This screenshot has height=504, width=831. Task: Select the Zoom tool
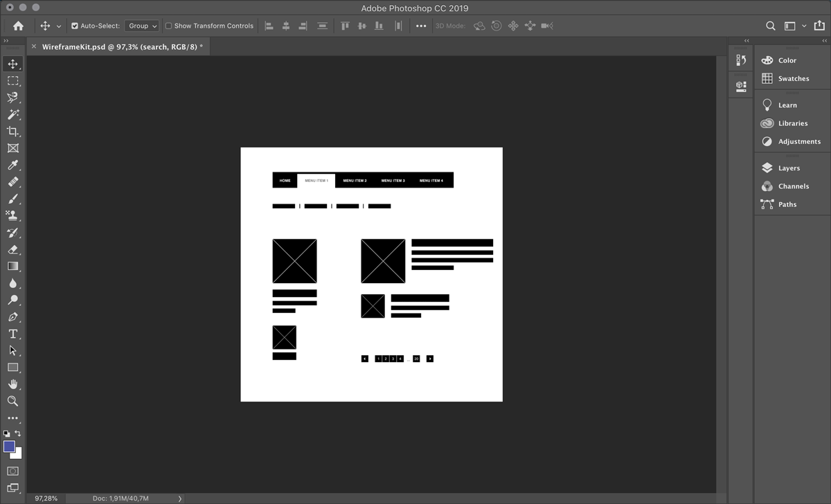coord(12,402)
